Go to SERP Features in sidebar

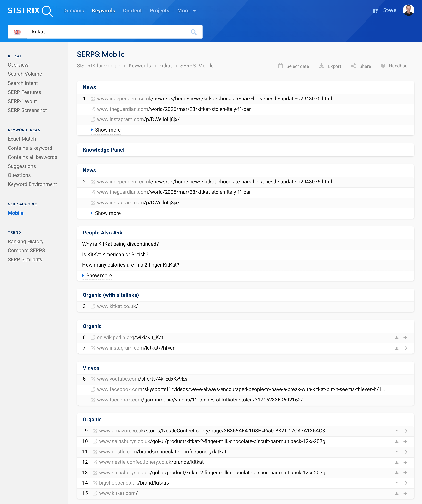coord(24,92)
